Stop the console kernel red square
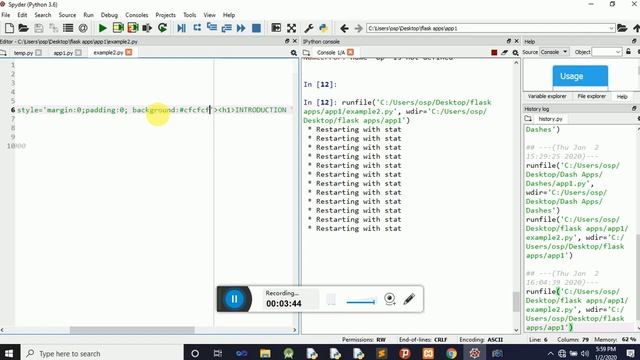The image size is (640, 360). (494, 53)
